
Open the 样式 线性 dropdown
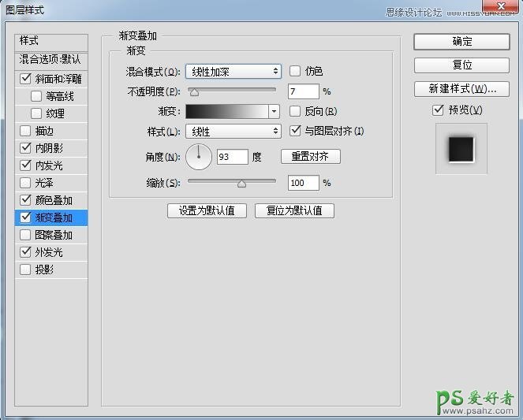pyautogui.click(x=233, y=132)
